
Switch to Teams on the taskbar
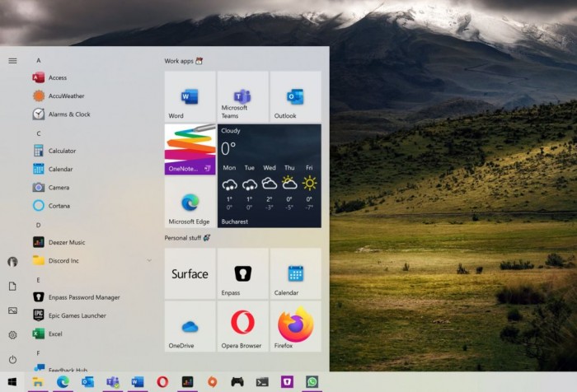click(113, 382)
